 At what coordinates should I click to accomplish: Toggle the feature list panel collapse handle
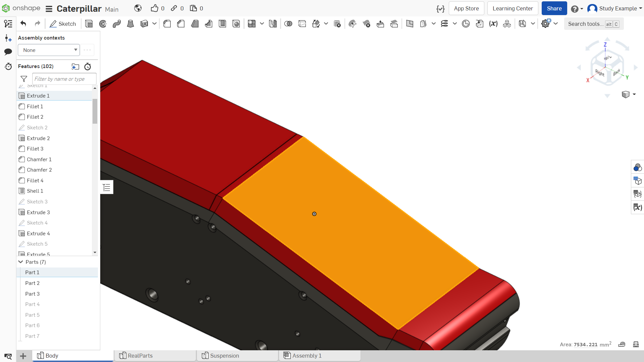click(107, 187)
